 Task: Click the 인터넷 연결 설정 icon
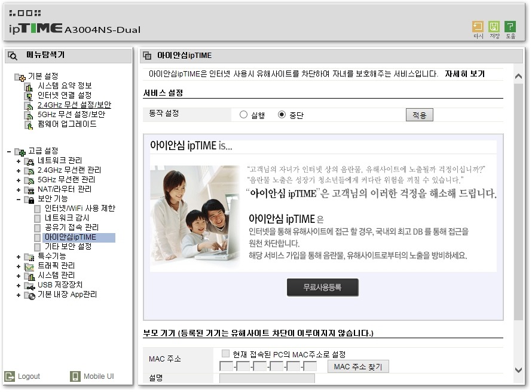tap(29, 96)
